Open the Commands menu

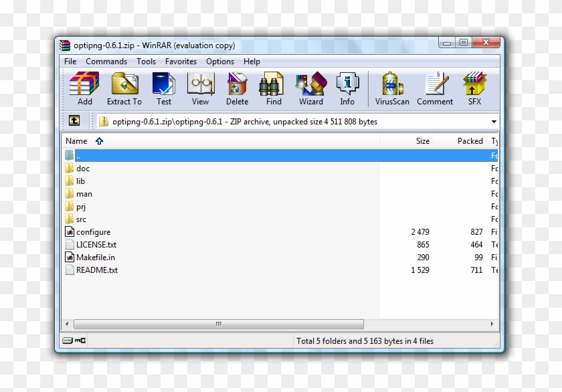coord(106,61)
